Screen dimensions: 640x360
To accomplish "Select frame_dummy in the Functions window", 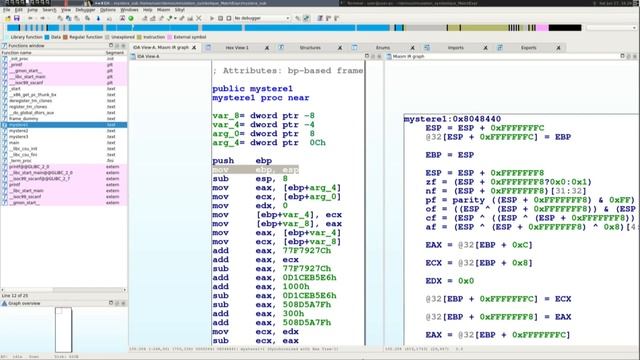I will (64, 119).
